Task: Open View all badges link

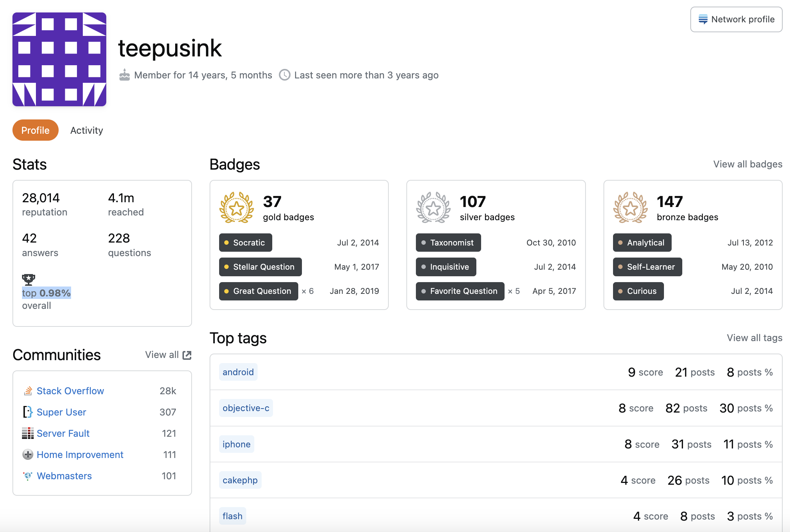Action: [747, 164]
